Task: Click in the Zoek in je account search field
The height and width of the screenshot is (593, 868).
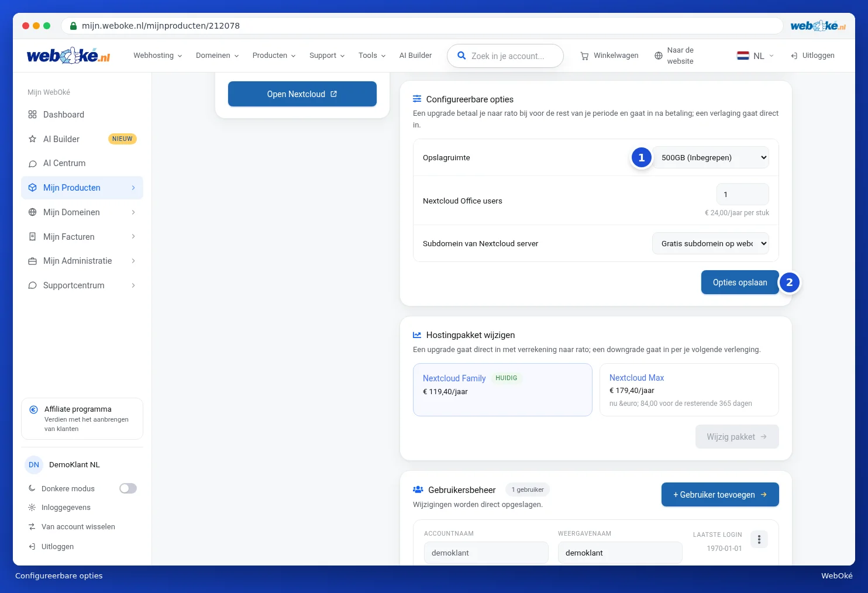Action: click(x=505, y=56)
